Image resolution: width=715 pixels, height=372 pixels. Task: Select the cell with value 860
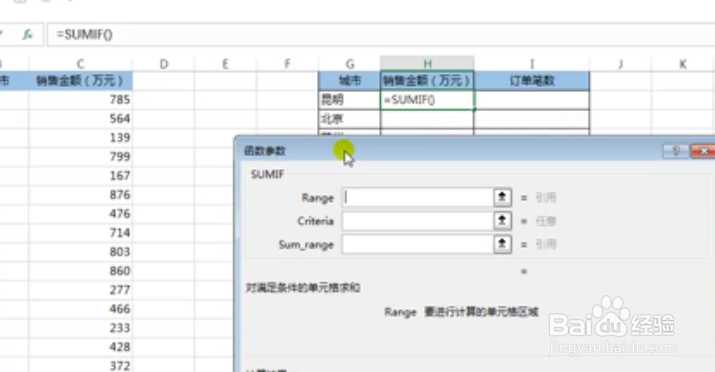click(x=80, y=271)
